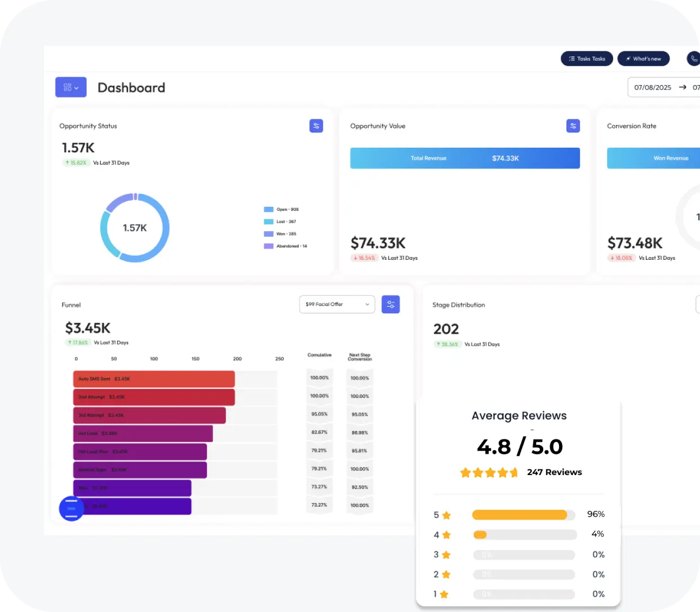Click the Won Revenue bar

pyautogui.click(x=654, y=158)
